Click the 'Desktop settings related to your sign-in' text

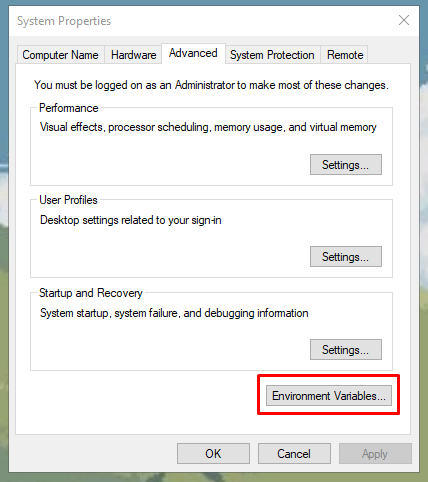click(x=131, y=220)
